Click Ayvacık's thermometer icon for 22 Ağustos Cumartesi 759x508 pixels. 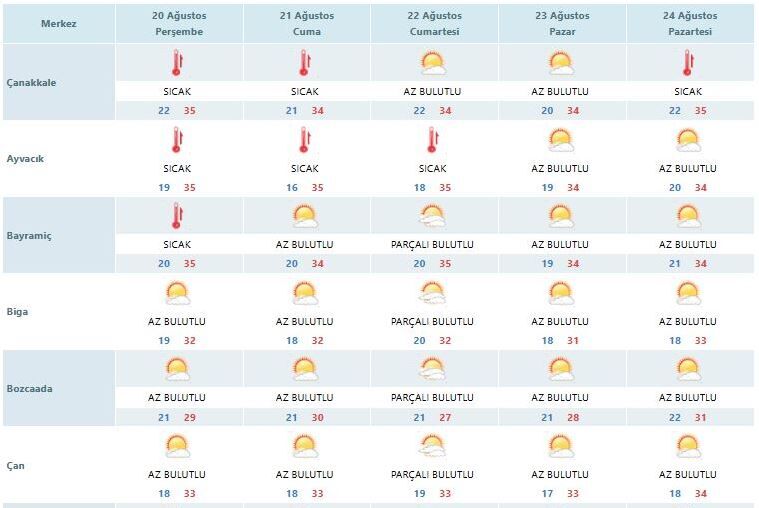coord(433,140)
